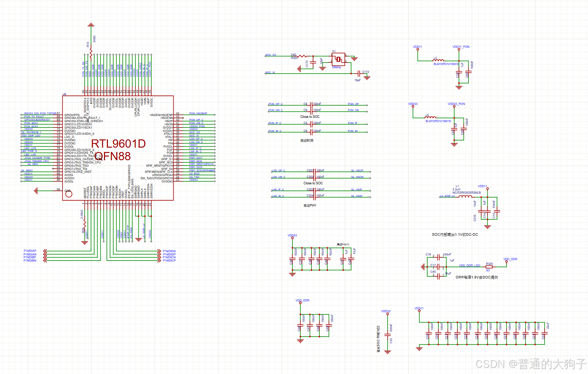Image resolution: width=588 pixels, height=374 pixels.
Task: Click the GL_HSIN net label
Action: (357, 196)
